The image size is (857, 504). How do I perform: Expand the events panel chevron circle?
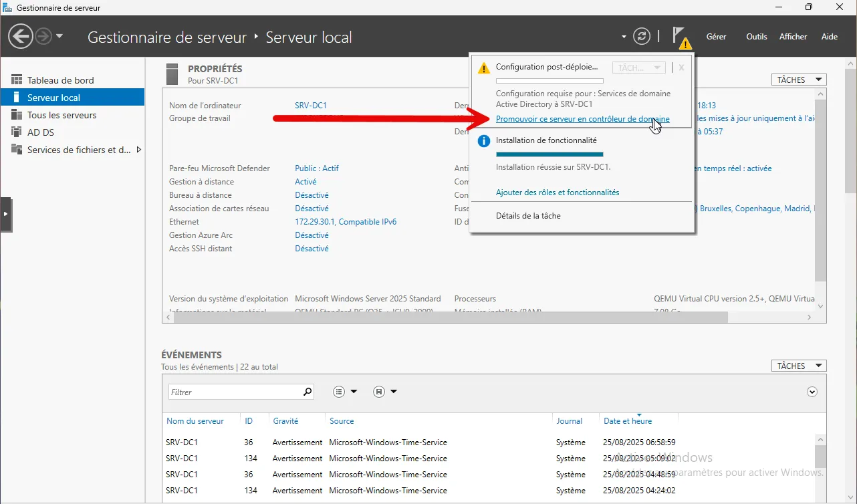pyautogui.click(x=812, y=392)
